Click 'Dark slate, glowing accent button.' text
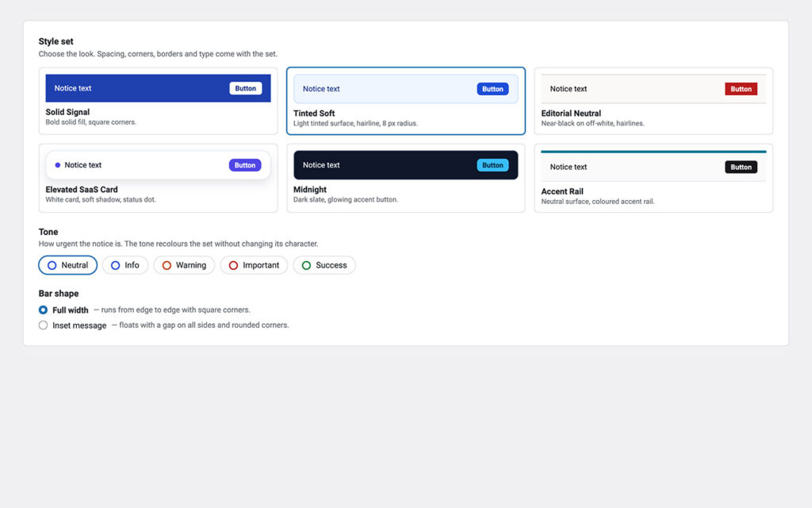Image resolution: width=812 pixels, height=508 pixels. click(346, 199)
